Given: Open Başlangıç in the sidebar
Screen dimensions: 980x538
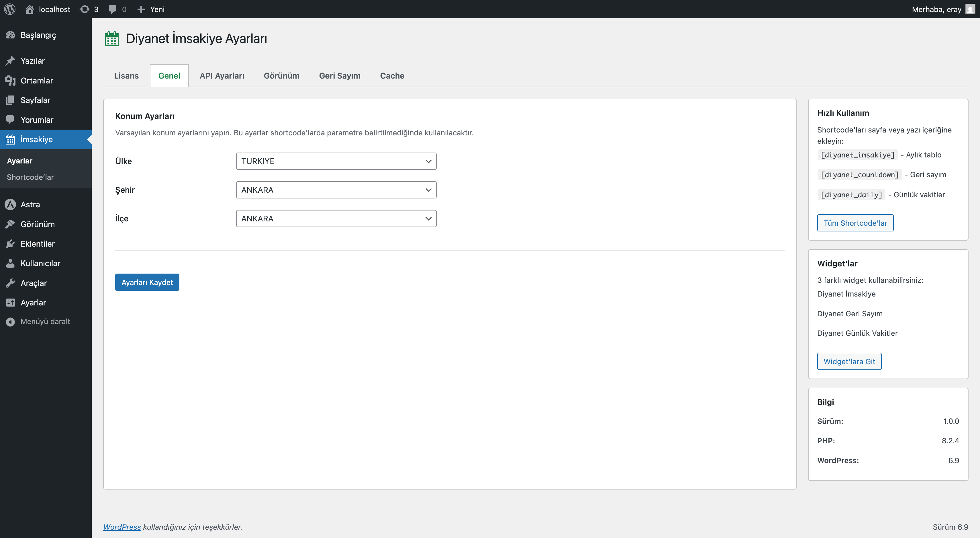Looking at the screenshot, I should click(x=46, y=35).
